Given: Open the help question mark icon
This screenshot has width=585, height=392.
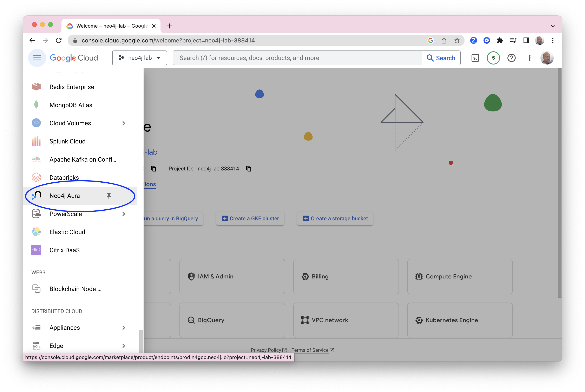Looking at the screenshot, I should pos(511,58).
